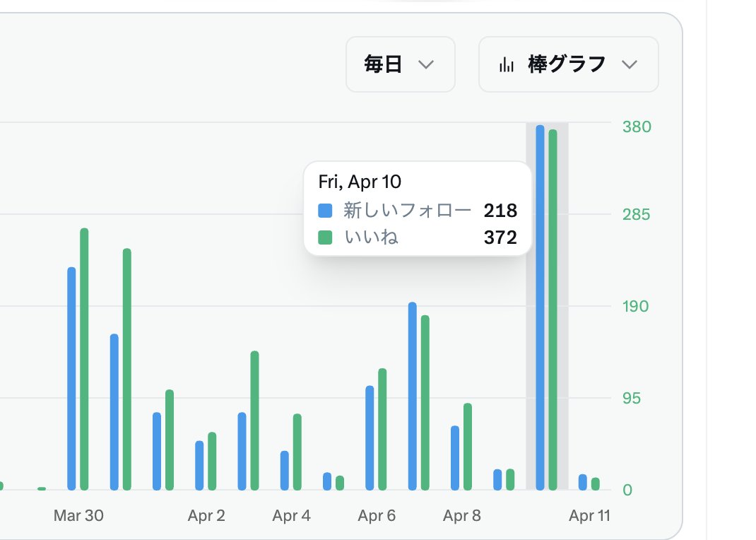Click the Apr 11 axis label

click(589, 515)
